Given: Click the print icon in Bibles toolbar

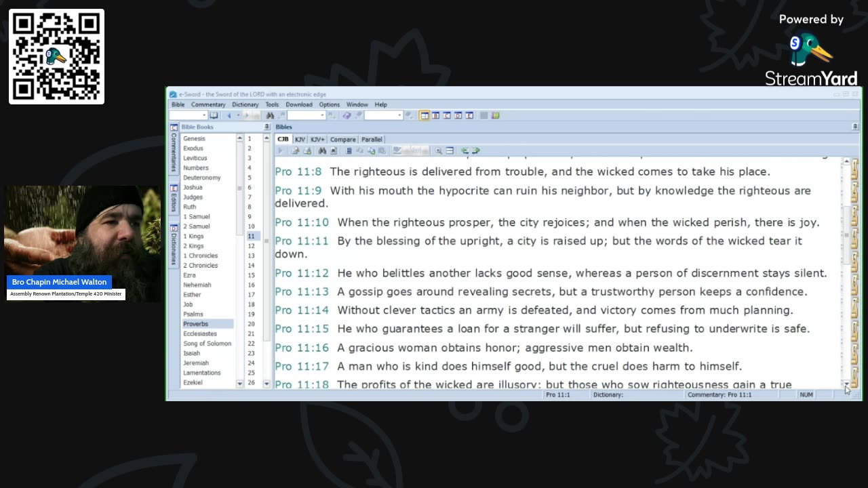Looking at the screenshot, I should click(308, 150).
